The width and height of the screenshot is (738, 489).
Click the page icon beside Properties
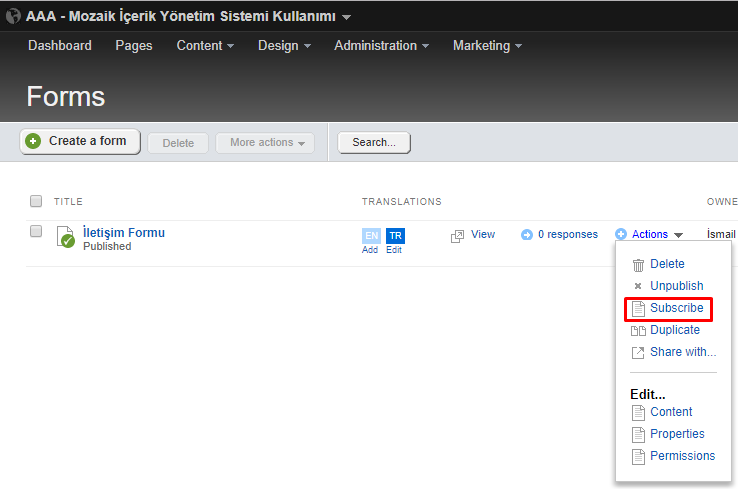point(638,434)
